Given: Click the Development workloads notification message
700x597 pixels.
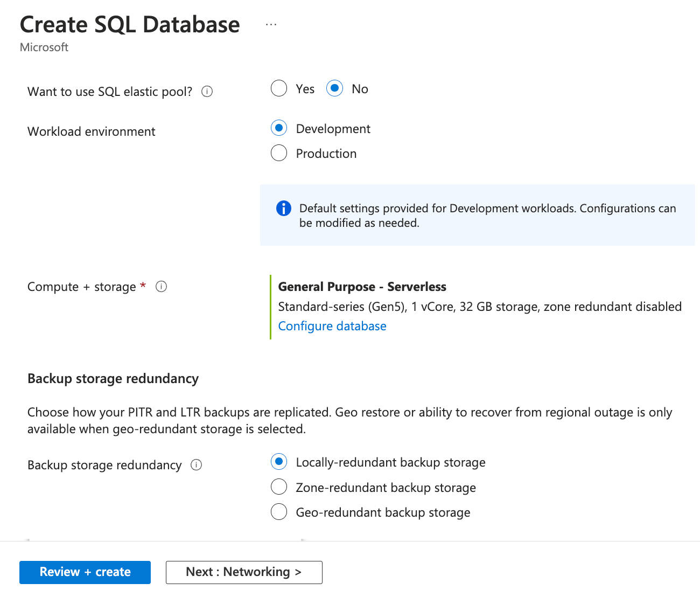Looking at the screenshot, I should (x=486, y=215).
